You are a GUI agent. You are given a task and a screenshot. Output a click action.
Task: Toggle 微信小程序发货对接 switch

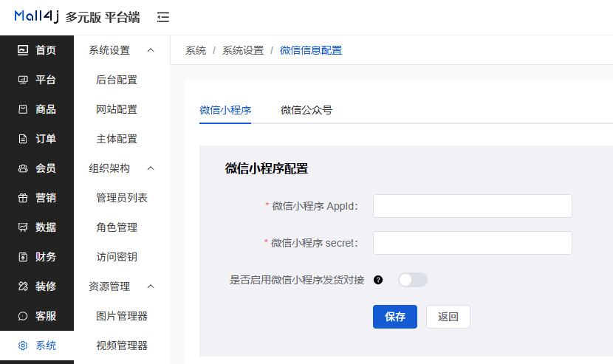(x=413, y=280)
